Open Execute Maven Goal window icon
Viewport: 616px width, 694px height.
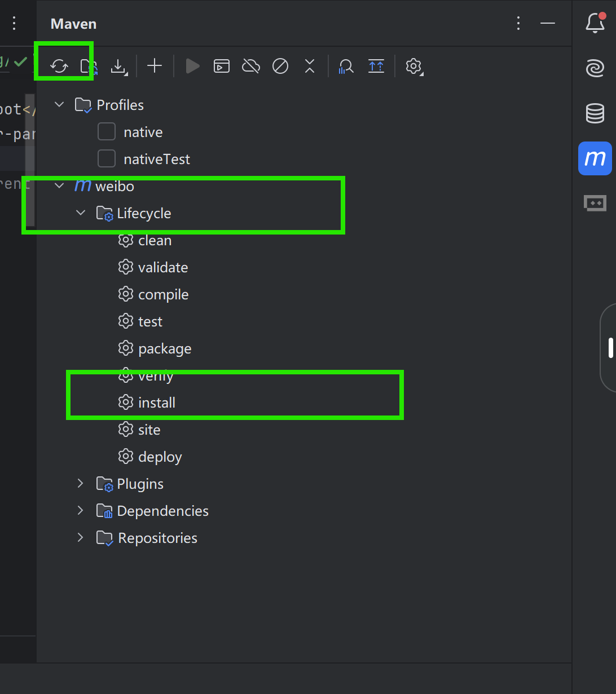click(222, 66)
